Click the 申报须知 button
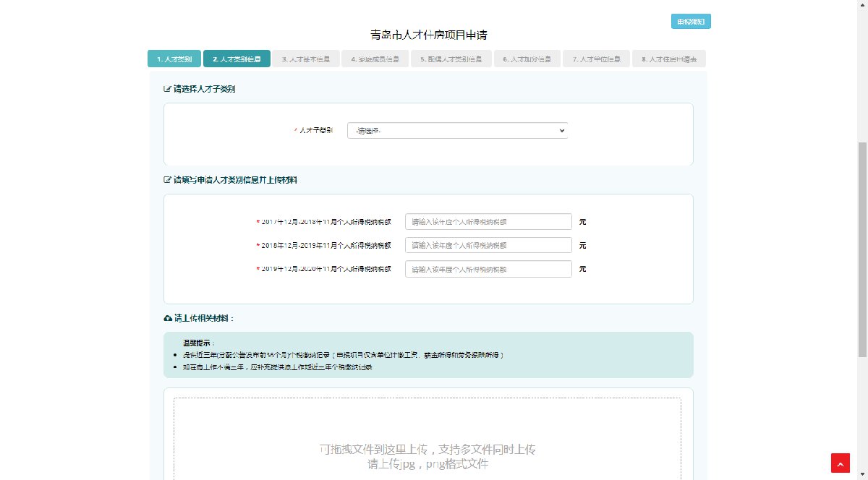Viewport: 868px width, 480px height. click(x=691, y=22)
